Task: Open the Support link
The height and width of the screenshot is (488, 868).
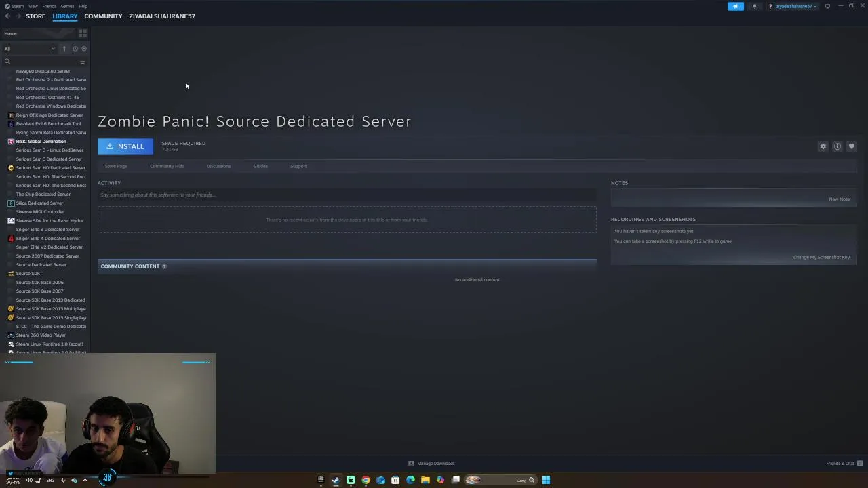Action: tap(298, 166)
